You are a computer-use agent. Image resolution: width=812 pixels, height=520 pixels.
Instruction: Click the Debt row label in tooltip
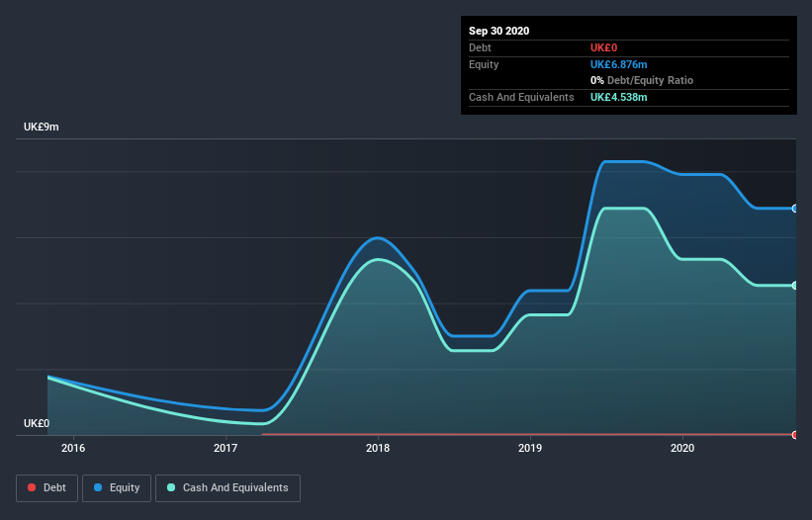[x=480, y=47]
